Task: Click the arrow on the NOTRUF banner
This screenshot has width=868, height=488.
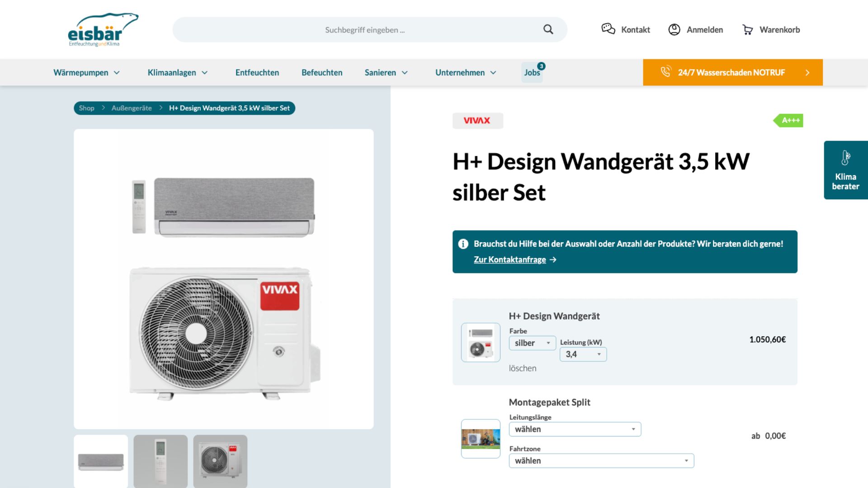Action: coord(807,73)
